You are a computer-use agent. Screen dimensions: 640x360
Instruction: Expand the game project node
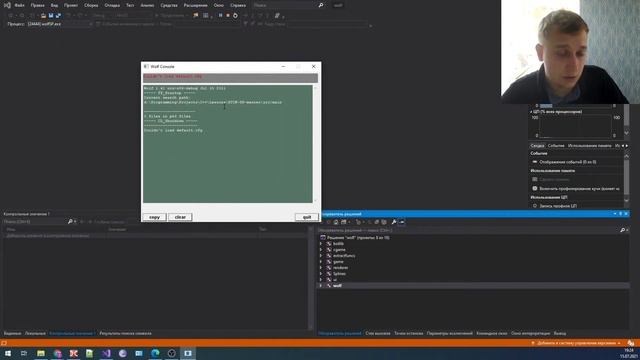[321, 262]
